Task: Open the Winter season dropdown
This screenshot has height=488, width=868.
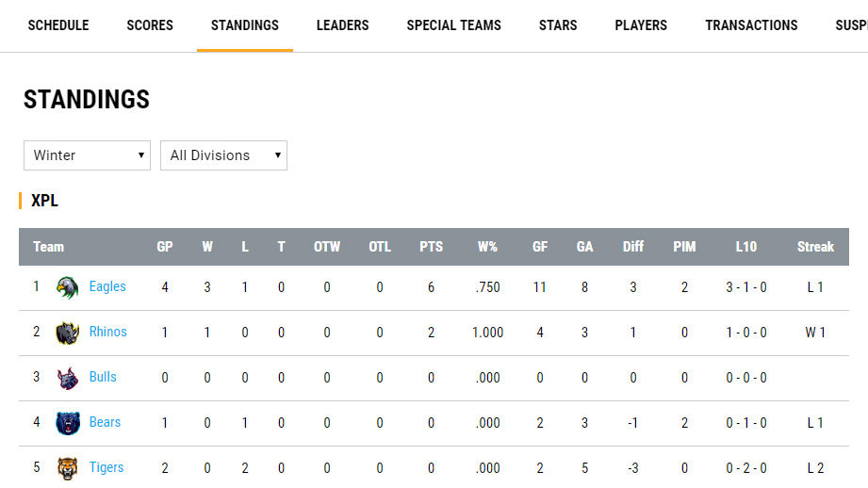Action: (x=87, y=155)
